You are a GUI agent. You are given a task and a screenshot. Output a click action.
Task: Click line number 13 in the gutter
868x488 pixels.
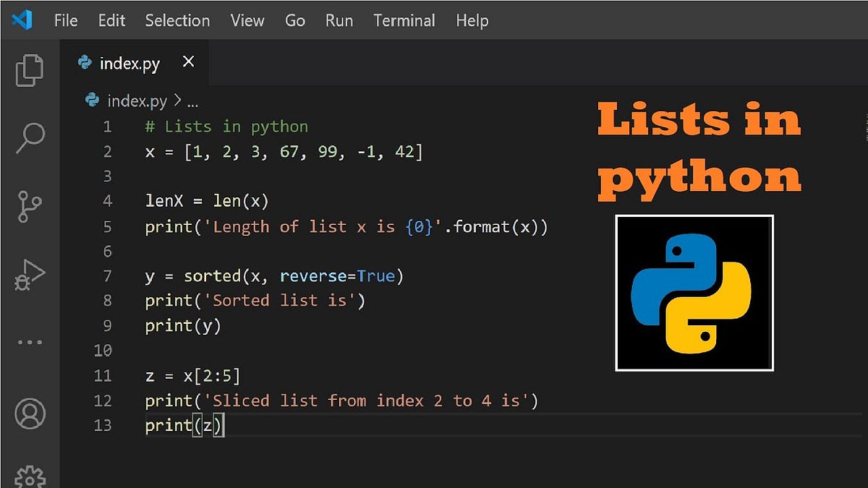click(x=103, y=425)
